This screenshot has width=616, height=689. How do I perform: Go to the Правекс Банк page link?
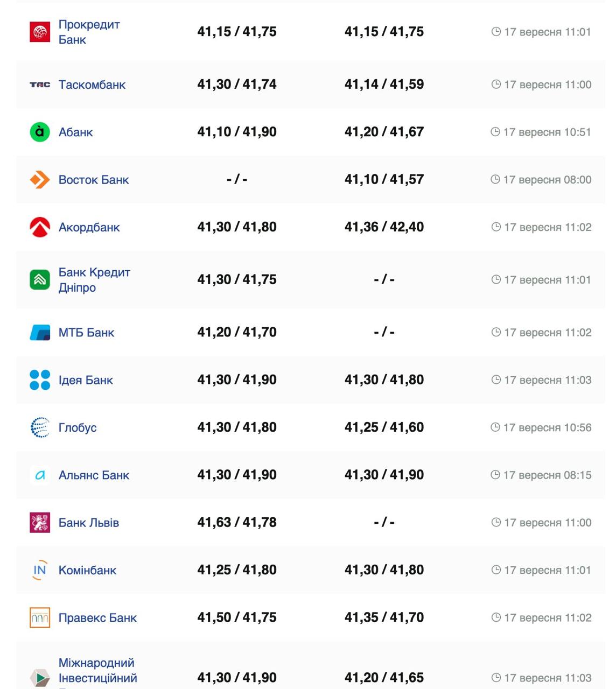(x=97, y=618)
